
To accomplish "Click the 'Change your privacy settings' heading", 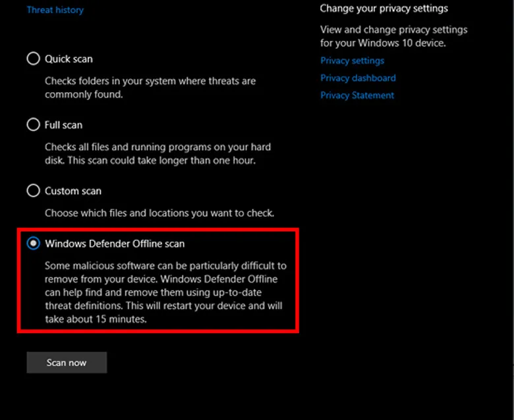I will pos(384,9).
